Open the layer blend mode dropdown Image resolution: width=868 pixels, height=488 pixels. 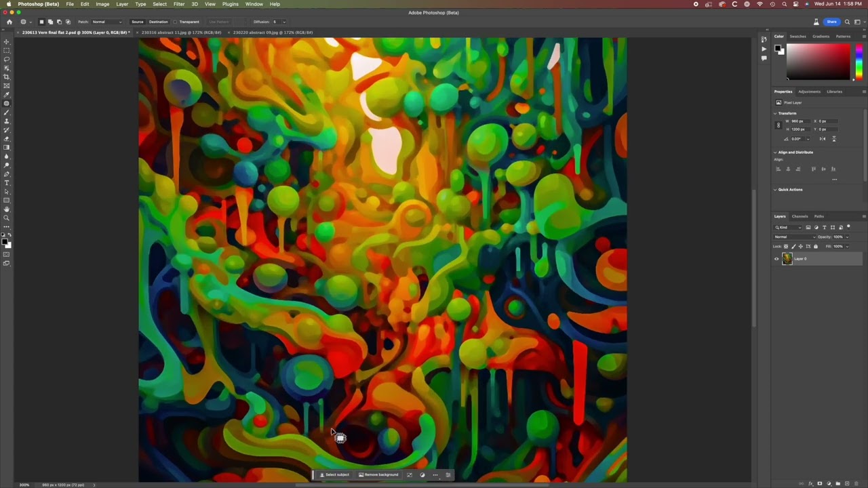793,237
